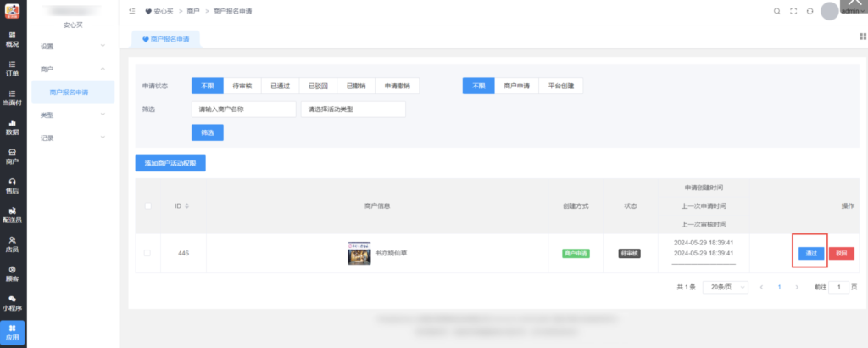Open the 售后 after-sales sidebar icon
868x348 pixels.
tap(12, 186)
